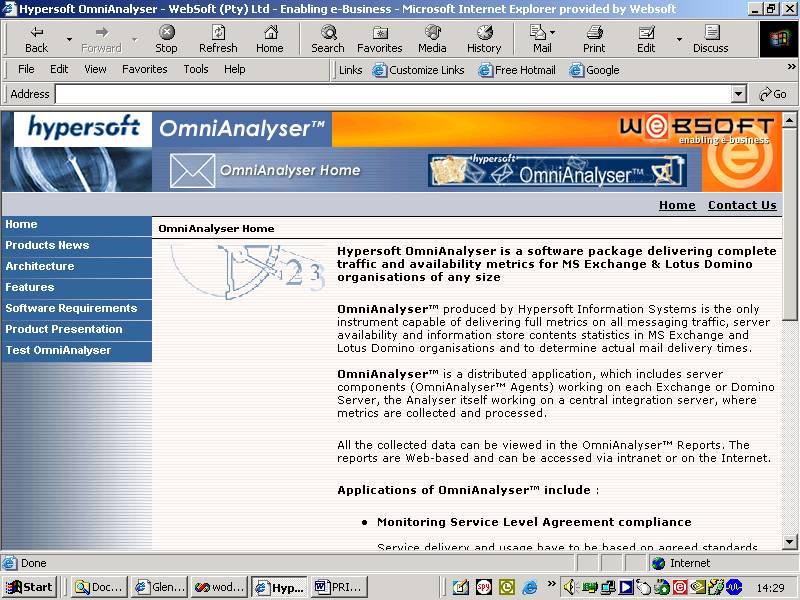This screenshot has height=600, width=800.
Task: Go to the browser Home page
Action: point(269,39)
